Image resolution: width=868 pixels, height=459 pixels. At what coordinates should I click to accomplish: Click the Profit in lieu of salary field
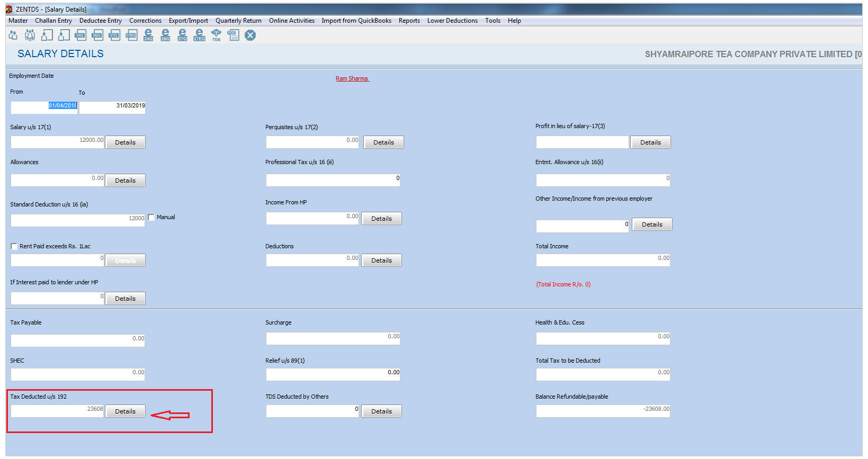[583, 142]
